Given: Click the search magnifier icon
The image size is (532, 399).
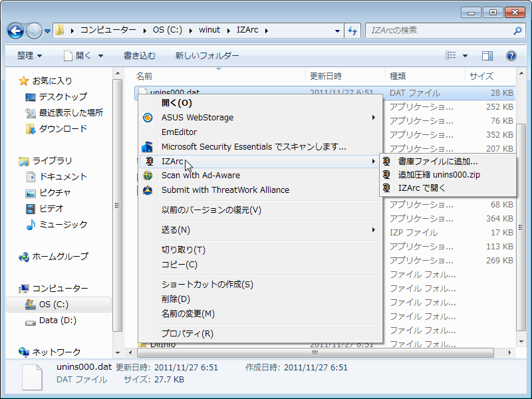Looking at the screenshot, I should coord(517,31).
